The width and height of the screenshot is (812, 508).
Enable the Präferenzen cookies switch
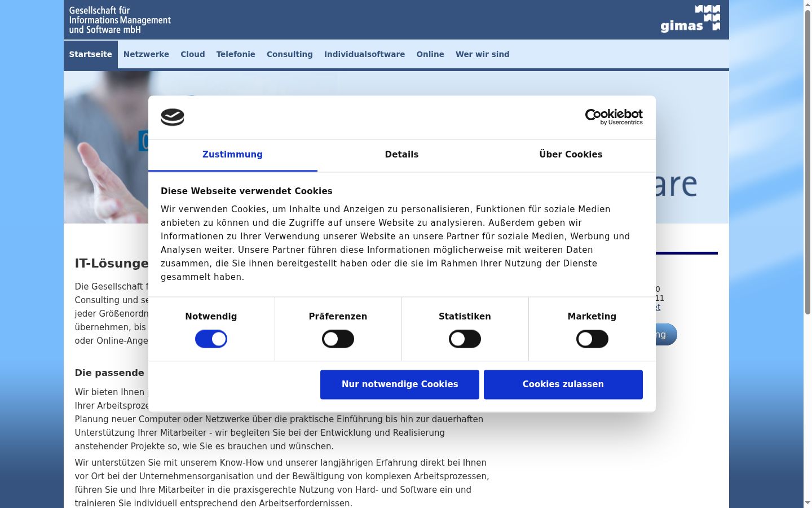pos(338,339)
